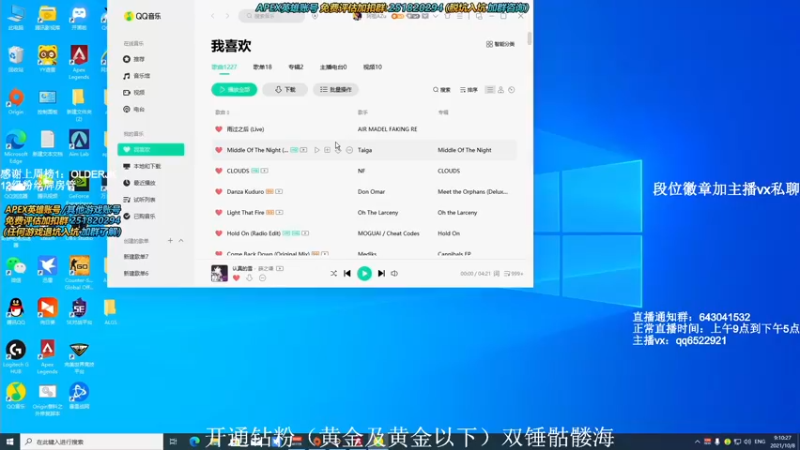Viewport: 800px width, 450px height.
Task: Select the artist view icon
Action: pos(501,90)
